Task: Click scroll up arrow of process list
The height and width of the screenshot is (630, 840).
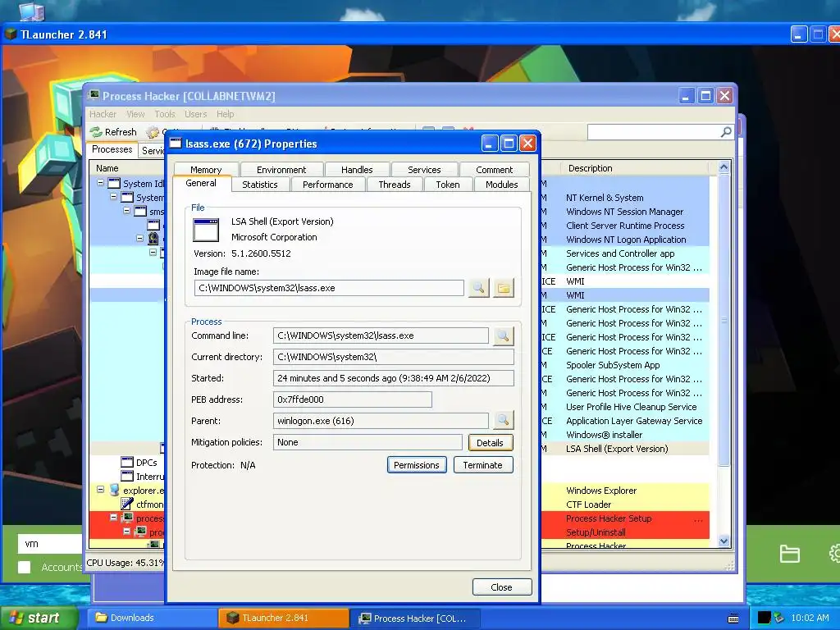Action: click(724, 167)
